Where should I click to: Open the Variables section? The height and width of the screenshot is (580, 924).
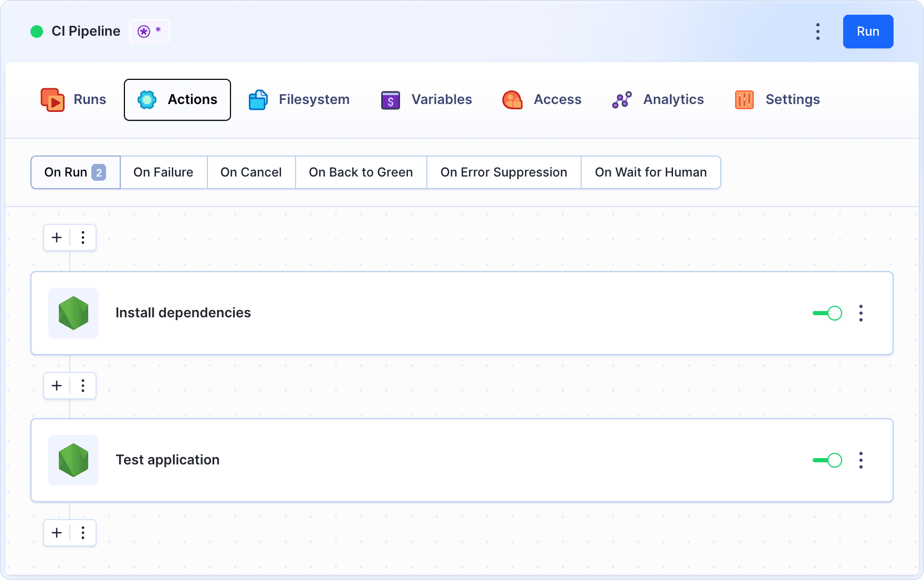426,100
